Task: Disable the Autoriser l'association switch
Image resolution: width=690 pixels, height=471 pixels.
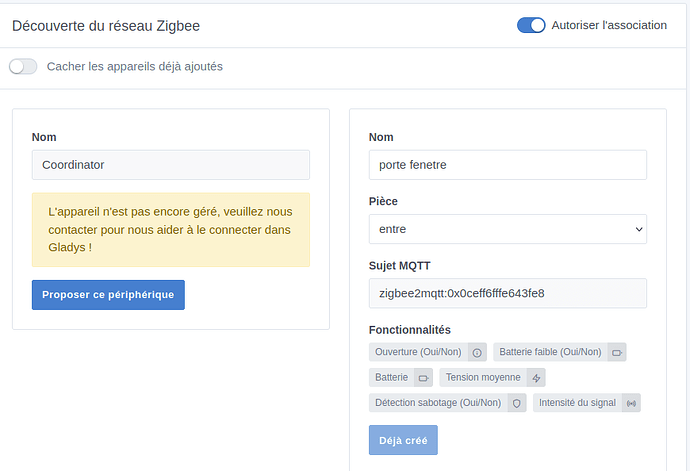Action: (x=531, y=25)
